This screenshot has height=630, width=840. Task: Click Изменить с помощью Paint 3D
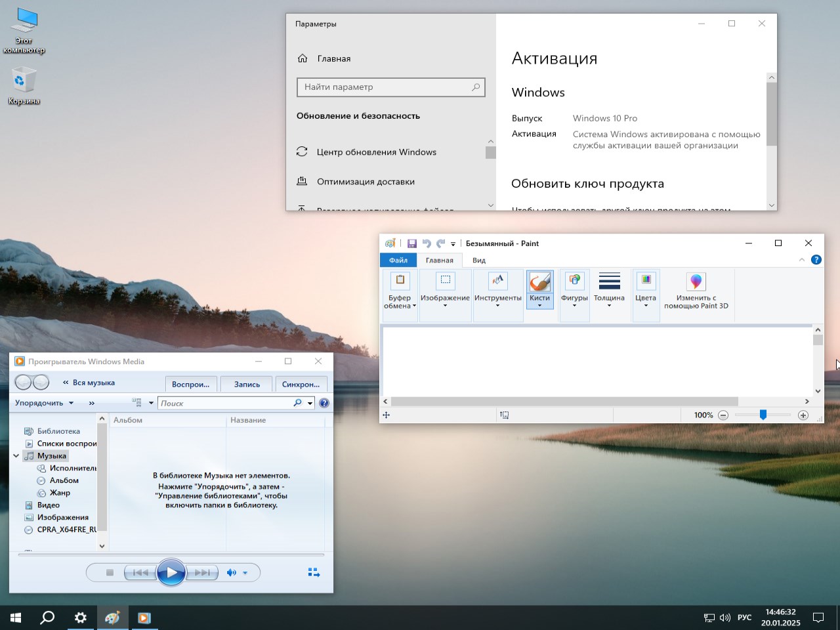click(x=696, y=291)
